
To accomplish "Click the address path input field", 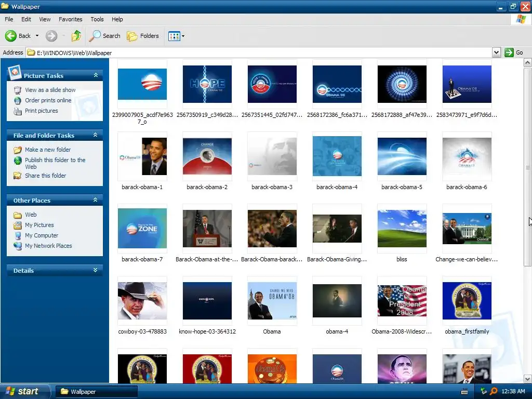I will tap(259, 52).
